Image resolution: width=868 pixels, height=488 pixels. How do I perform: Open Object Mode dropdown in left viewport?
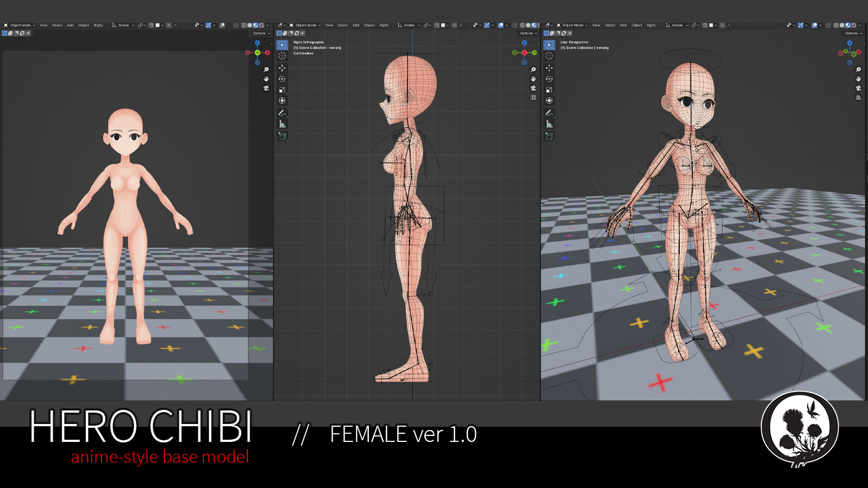20,25
